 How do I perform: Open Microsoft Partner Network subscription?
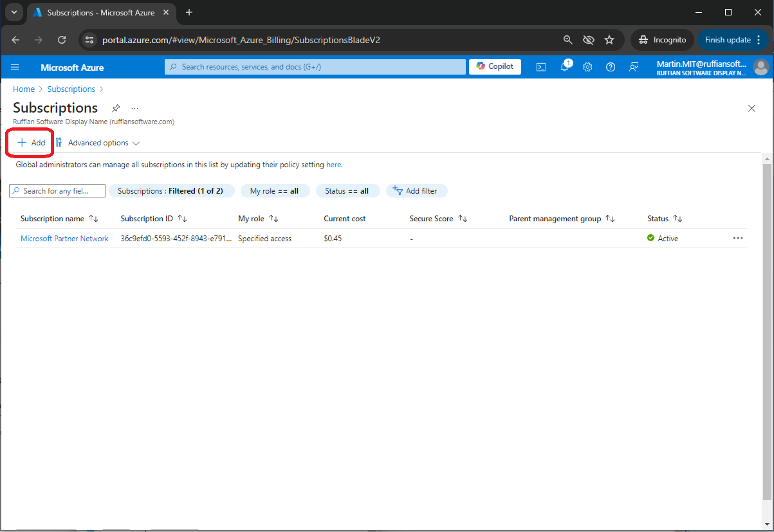tap(64, 239)
